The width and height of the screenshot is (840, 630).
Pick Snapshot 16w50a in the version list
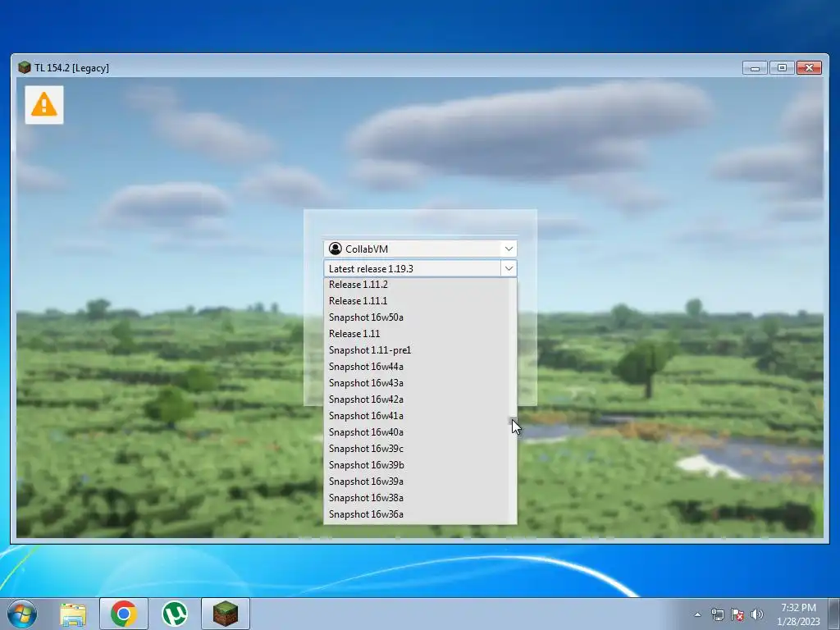(416, 317)
